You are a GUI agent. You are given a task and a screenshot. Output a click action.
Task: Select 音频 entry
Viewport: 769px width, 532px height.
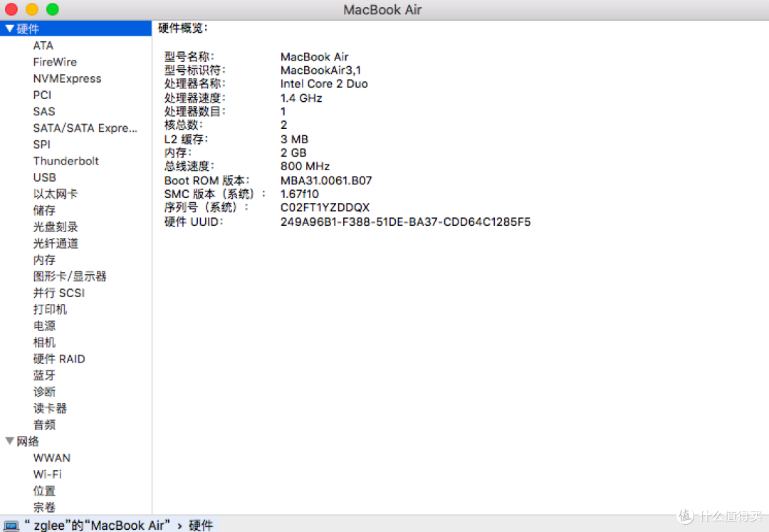pyautogui.click(x=44, y=425)
